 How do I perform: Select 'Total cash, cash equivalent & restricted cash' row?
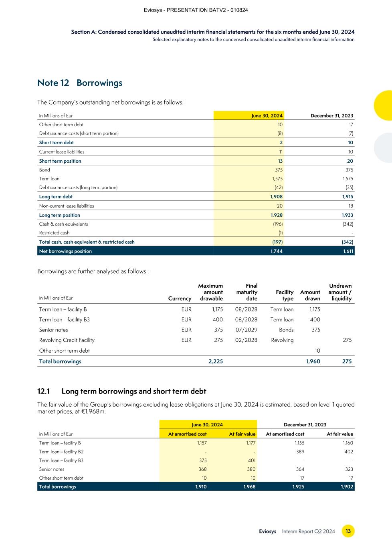pos(87,242)
